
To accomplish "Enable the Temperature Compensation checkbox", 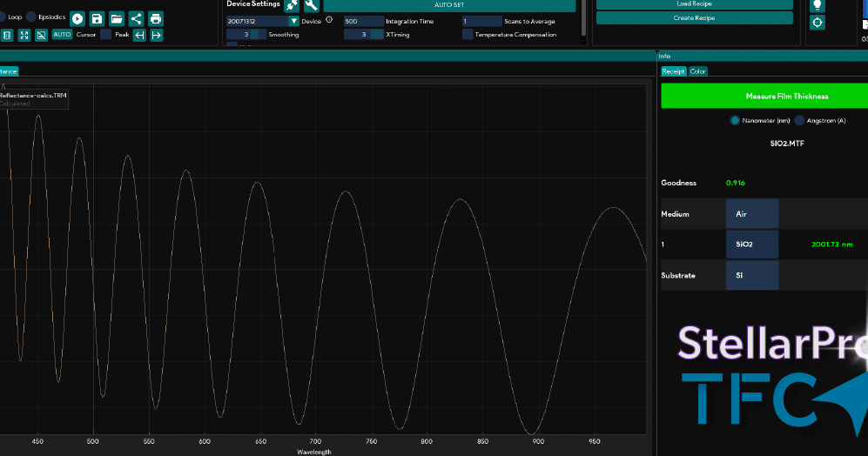I will [x=468, y=34].
